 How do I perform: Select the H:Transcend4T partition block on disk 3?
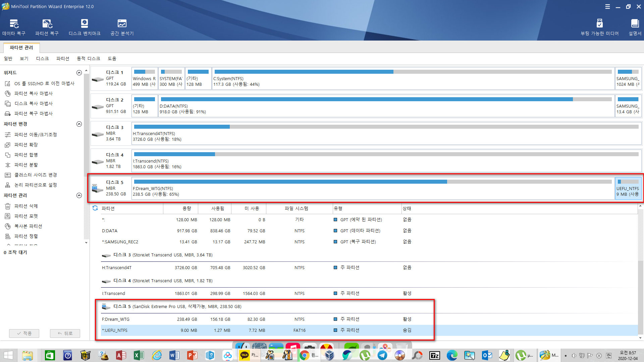[386, 133]
